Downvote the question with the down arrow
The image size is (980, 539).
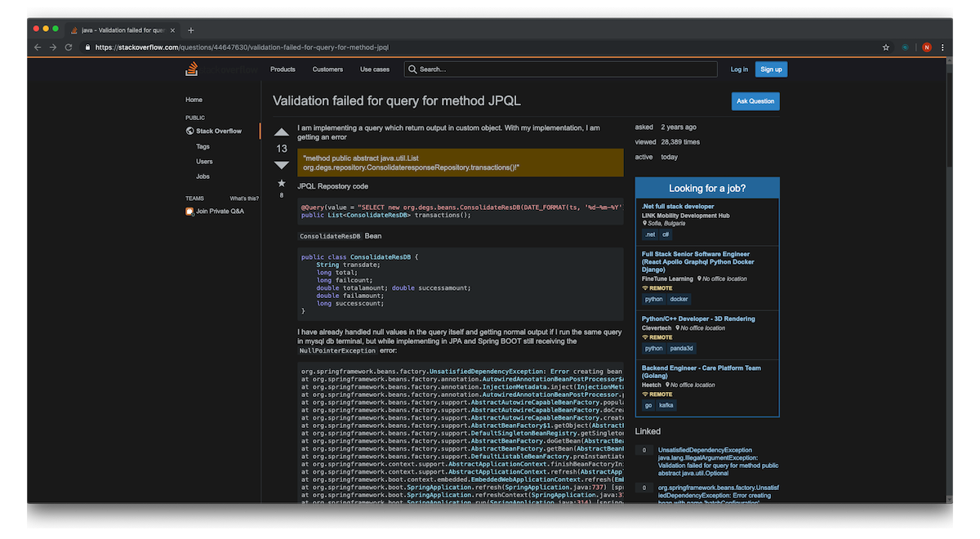point(282,165)
